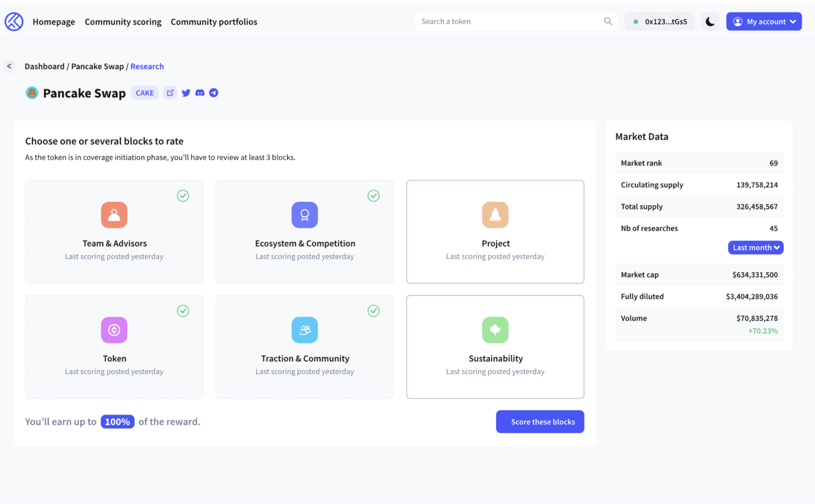
Task: Select the Sustainability block leaf icon
Action: point(495,330)
